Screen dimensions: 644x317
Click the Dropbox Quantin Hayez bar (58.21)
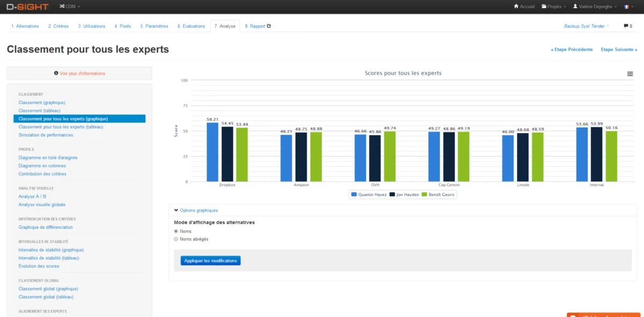coord(213,152)
